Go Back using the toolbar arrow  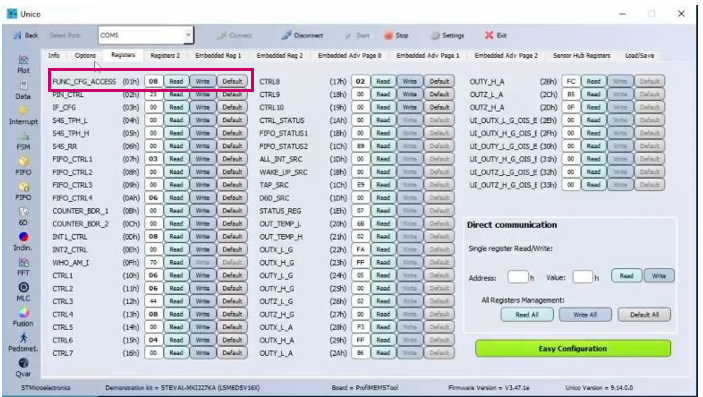[x=26, y=35]
